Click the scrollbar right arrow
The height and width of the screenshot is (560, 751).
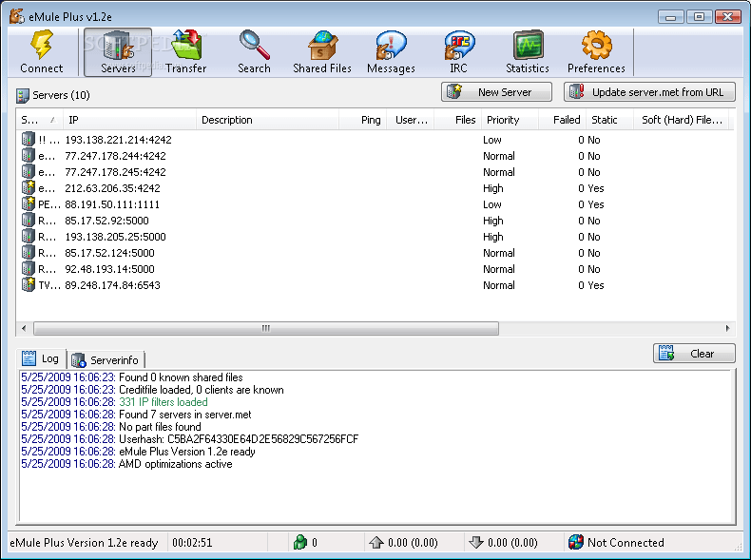(x=728, y=328)
